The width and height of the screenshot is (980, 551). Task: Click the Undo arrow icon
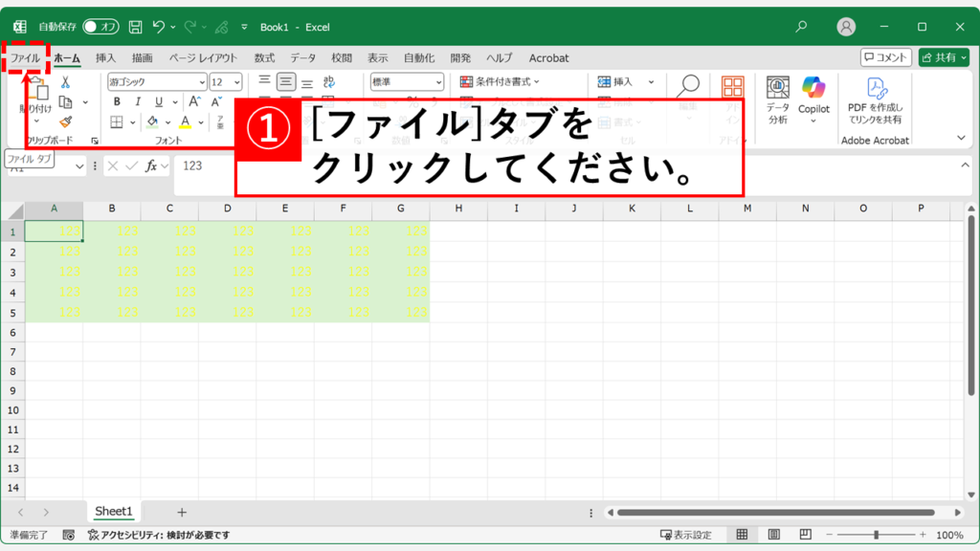click(x=159, y=27)
